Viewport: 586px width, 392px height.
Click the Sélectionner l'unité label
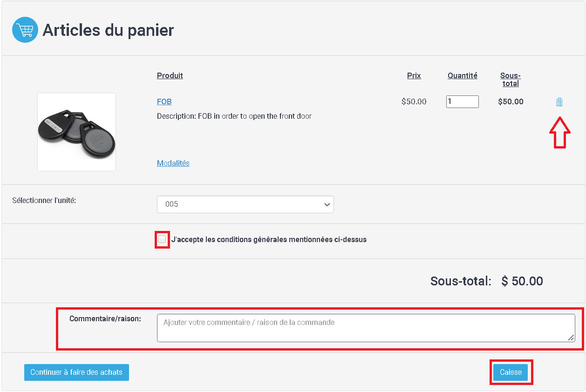pos(44,200)
